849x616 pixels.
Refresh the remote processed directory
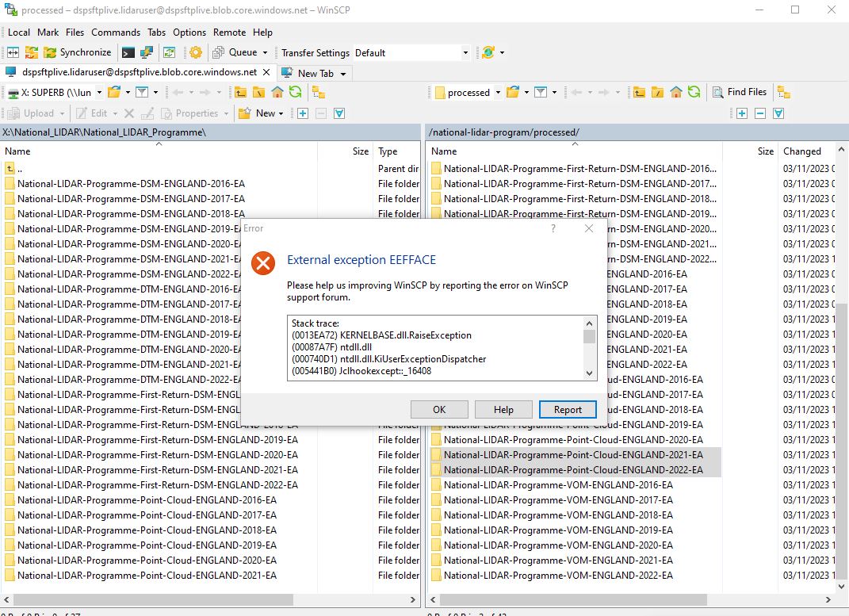[694, 92]
